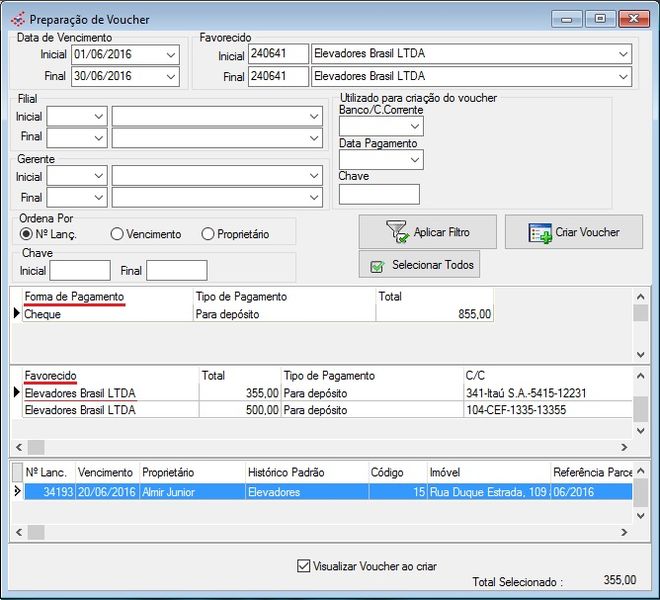Choose Proprietário ordering radio button
660x600 pixels.
[208, 234]
